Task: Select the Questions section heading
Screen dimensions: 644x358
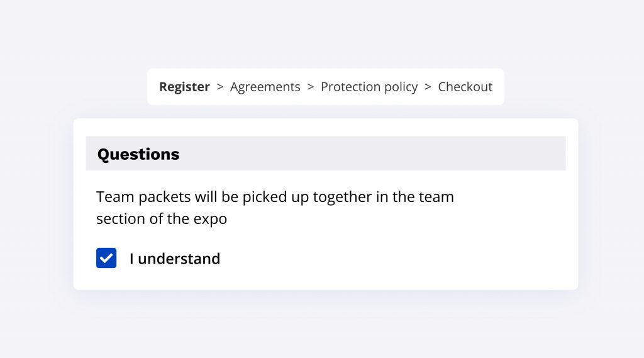Action: pos(138,154)
